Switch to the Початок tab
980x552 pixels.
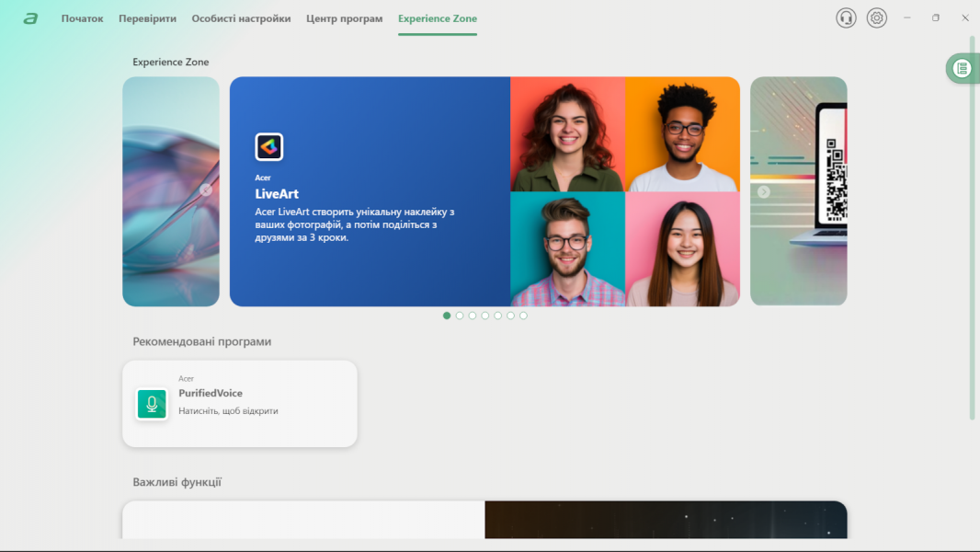click(x=82, y=18)
